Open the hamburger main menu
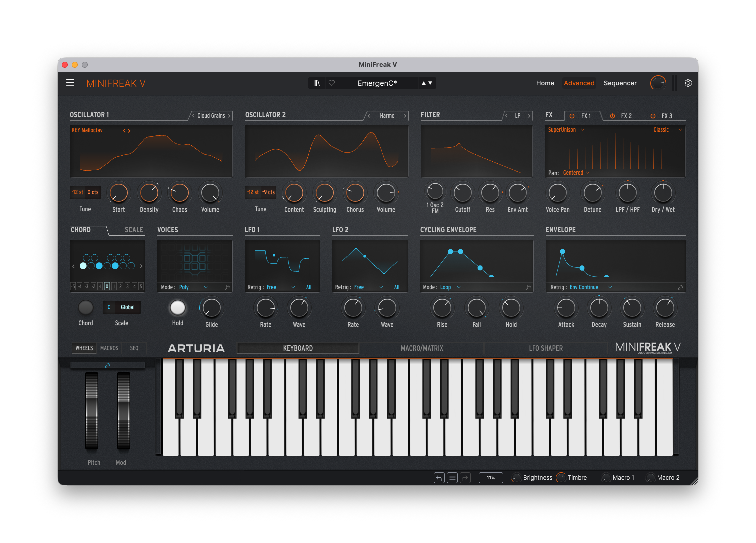The image size is (756, 543). click(70, 83)
